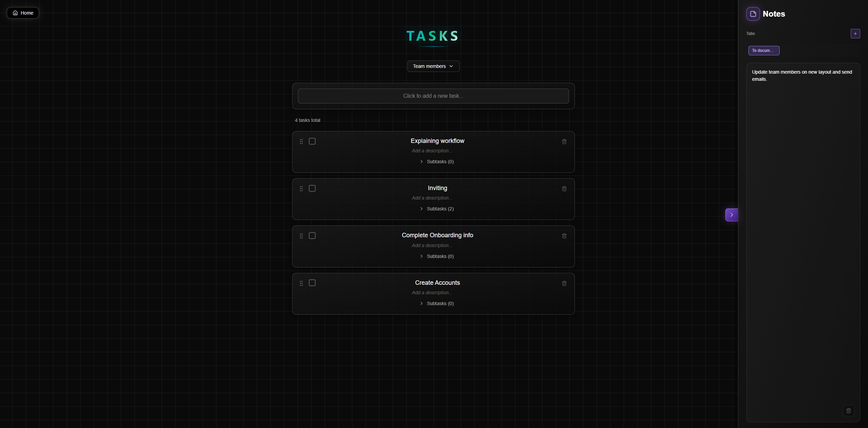Delete the Inviting task via trash icon

(564, 188)
